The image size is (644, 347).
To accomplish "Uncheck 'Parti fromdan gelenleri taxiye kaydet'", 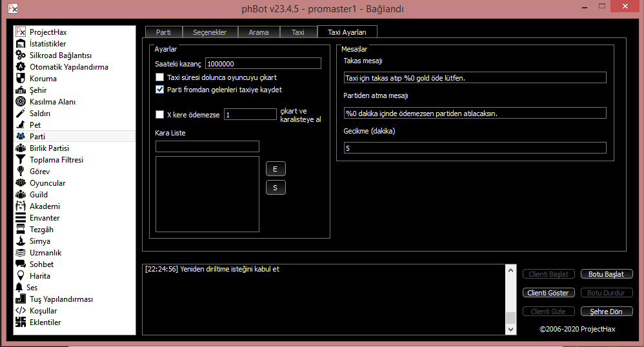I will tap(160, 90).
